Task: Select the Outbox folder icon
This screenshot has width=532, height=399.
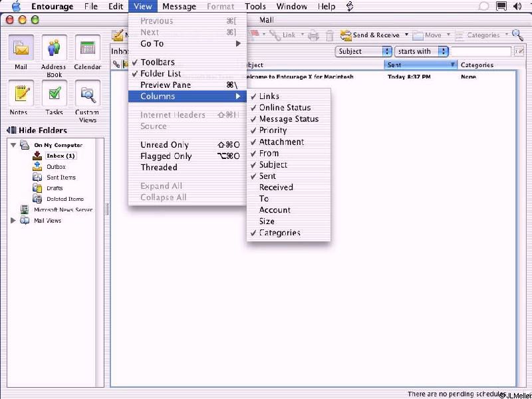Action: (x=37, y=167)
